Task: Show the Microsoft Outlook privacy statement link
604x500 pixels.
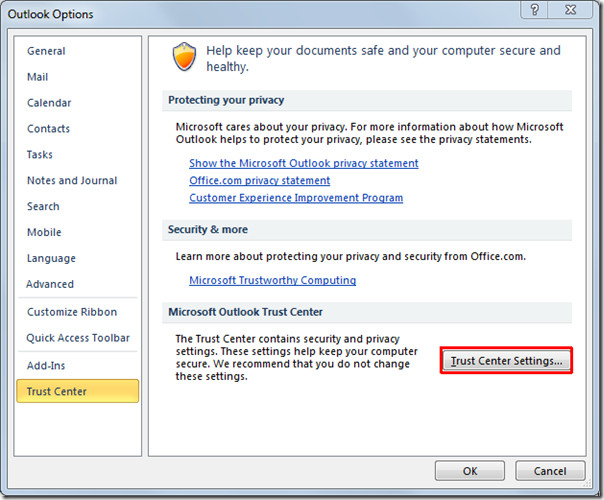Action: 304,163
